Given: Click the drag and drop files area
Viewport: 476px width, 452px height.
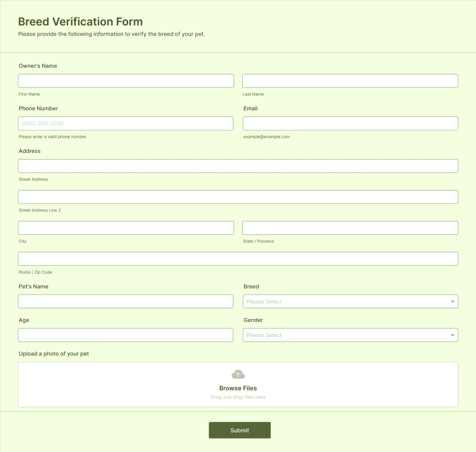Looking at the screenshot, I should (x=238, y=397).
